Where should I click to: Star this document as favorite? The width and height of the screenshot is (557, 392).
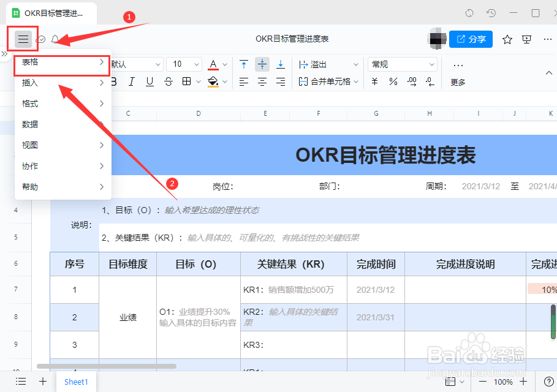coord(507,39)
